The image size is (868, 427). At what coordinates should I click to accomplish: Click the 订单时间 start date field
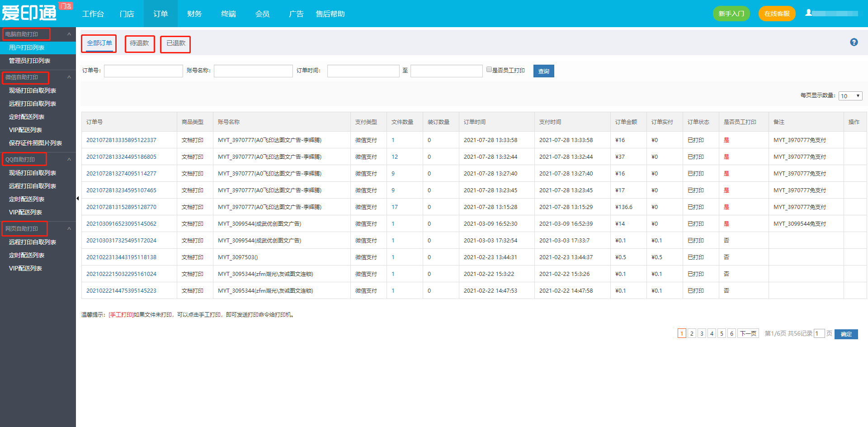pos(363,71)
